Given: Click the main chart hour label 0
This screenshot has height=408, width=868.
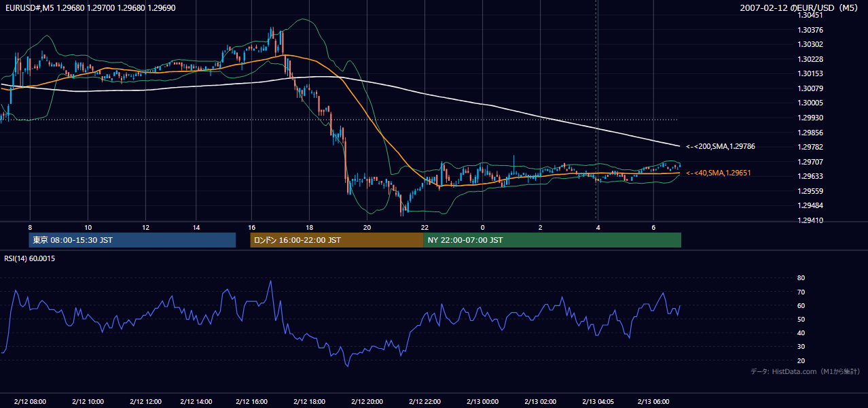Looking at the screenshot, I should [x=482, y=227].
